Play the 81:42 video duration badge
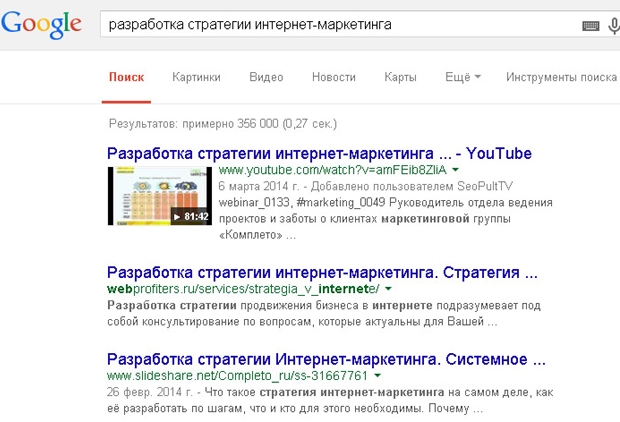620x422 pixels. (x=191, y=216)
